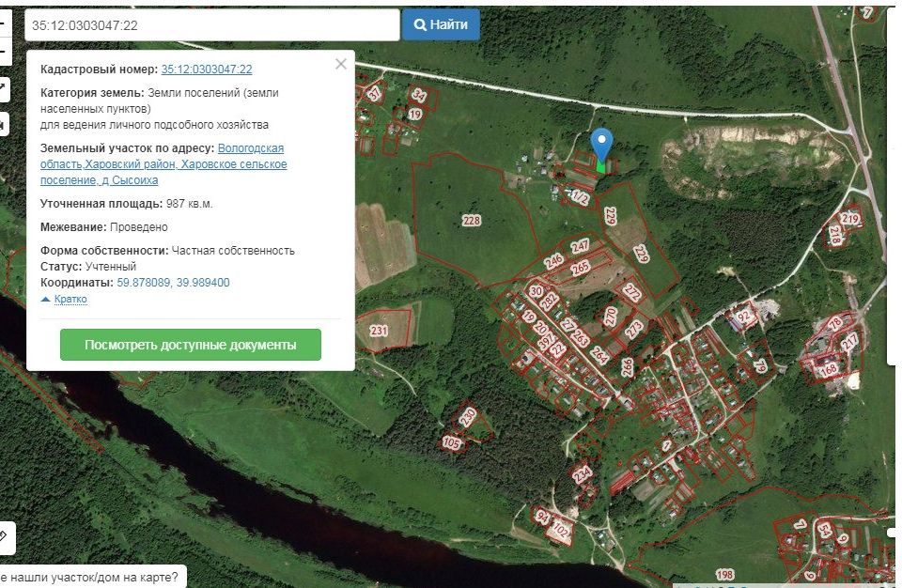Select the ruler measurement tool at bottom-left
902x588 pixels.
[x=4, y=536]
